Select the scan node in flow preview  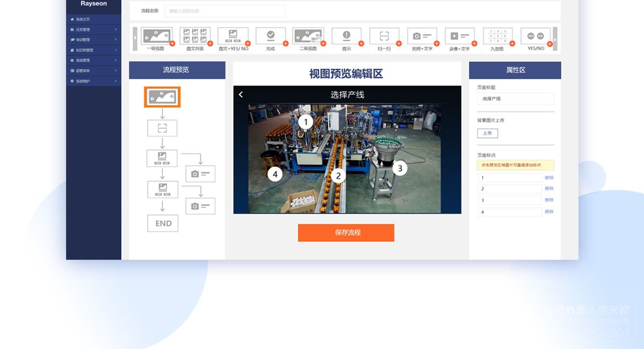pyautogui.click(x=162, y=128)
